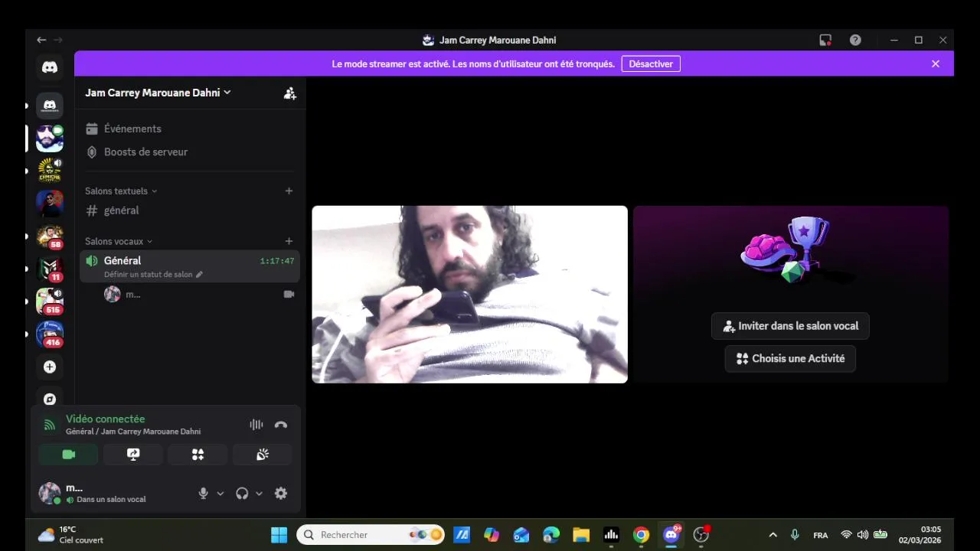Open File Explorer from taskbar

pos(581,535)
